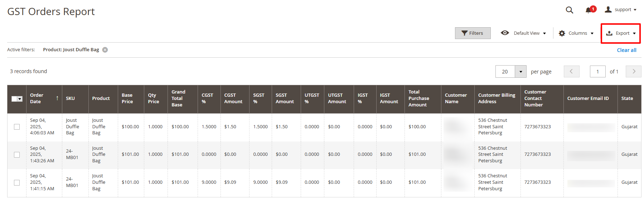Select the row dated 1:41:15 AM

17,183
